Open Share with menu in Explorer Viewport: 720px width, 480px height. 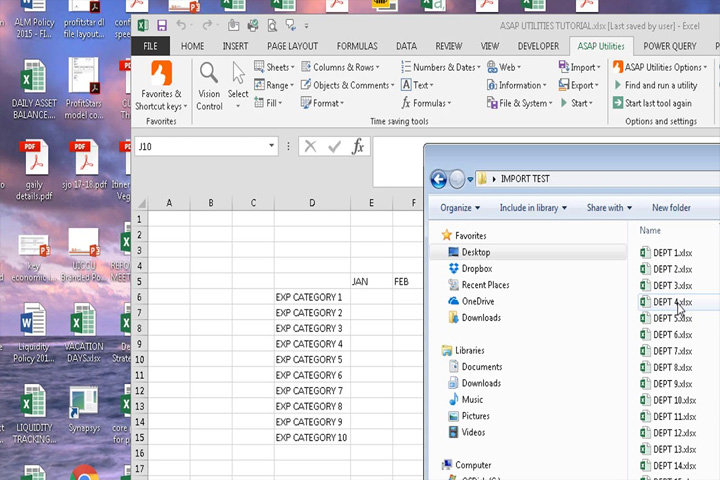[x=609, y=208]
